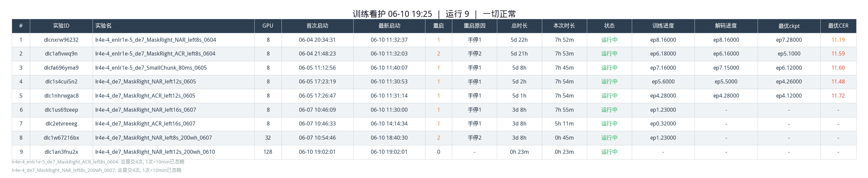The image size is (868, 178).
Task: Click the GPU column header
Action: (x=268, y=26)
